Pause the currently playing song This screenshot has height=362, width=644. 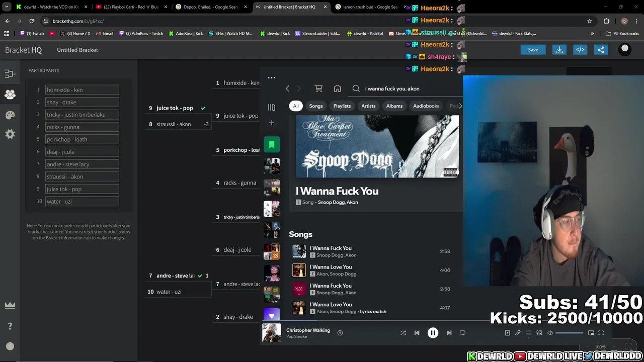pos(433,333)
